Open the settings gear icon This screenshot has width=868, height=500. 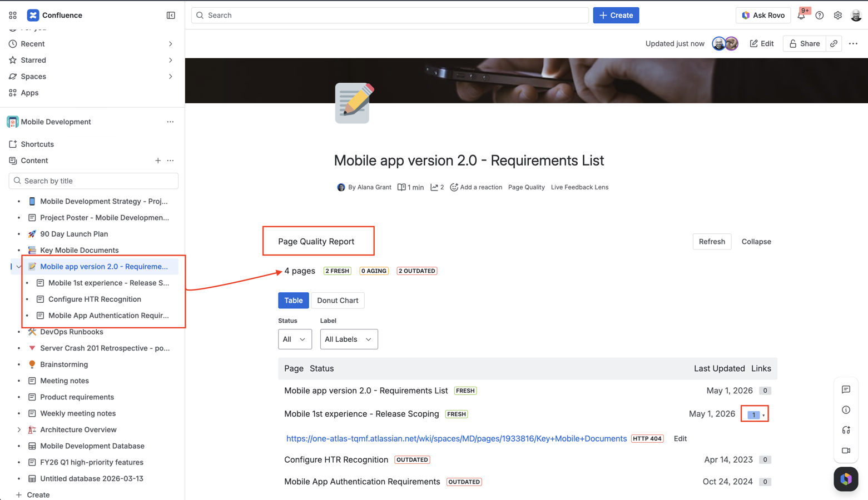point(838,16)
